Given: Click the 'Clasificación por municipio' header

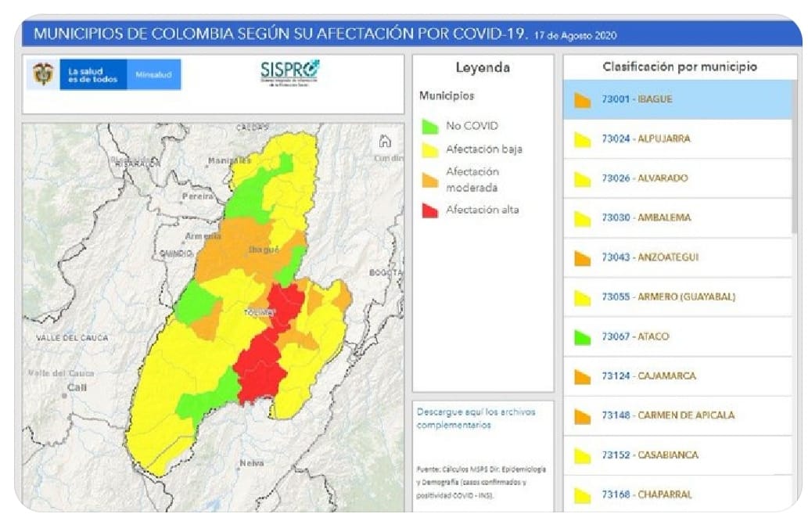Looking at the screenshot, I should pos(679,67).
